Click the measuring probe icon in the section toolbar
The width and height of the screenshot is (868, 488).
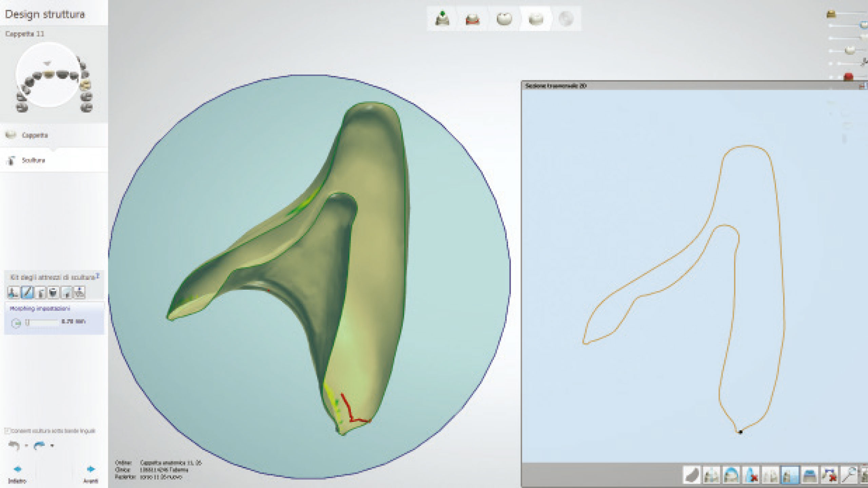[x=849, y=475]
